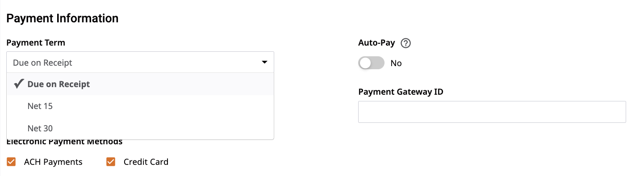This screenshot has width=644, height=176.
Task: Click the Electronic Payment Methods label
Action: (64, 142)
